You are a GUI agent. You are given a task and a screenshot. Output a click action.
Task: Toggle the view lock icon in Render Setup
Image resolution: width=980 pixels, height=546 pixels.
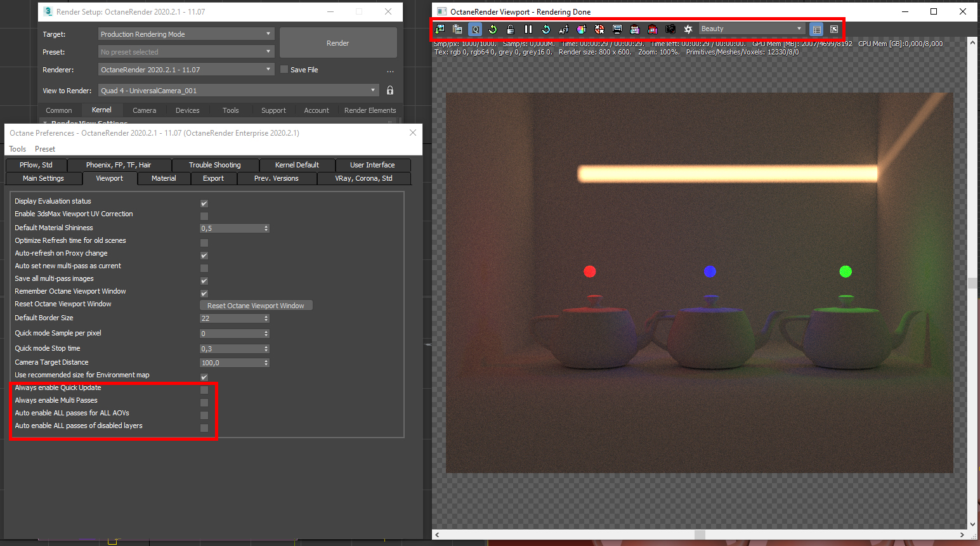[x=390, y=91]
